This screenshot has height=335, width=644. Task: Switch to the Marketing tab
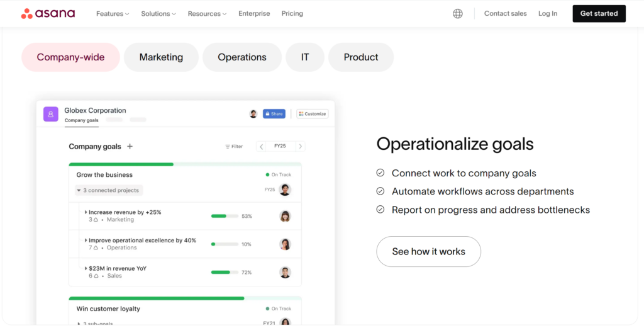point(161,57)
